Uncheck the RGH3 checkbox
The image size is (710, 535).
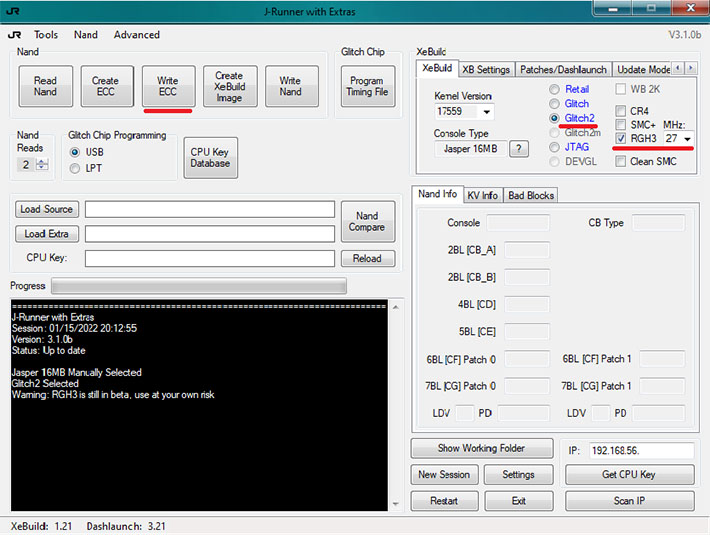tap(621, 139)
